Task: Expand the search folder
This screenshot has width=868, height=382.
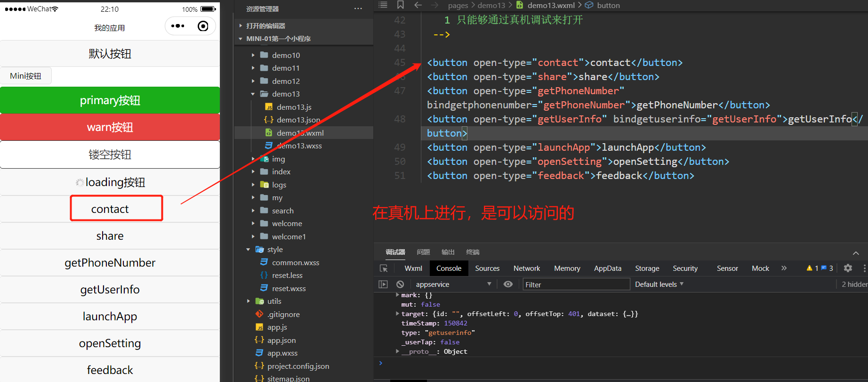Action: (282, 211)
